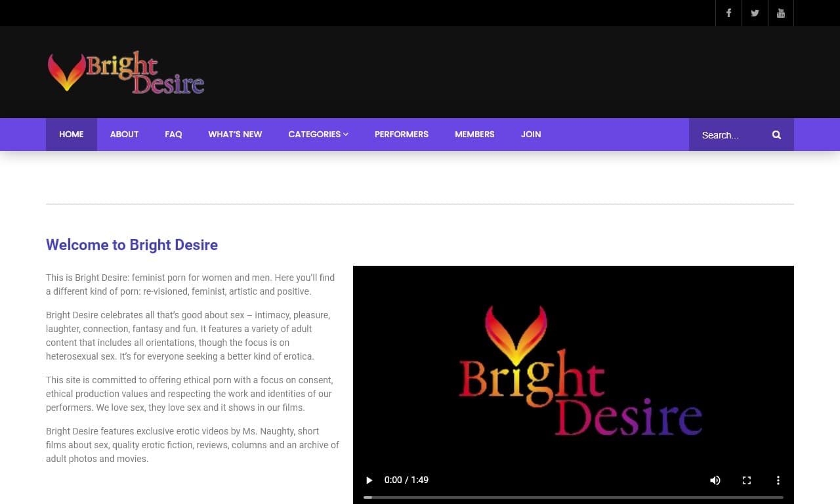Open the Facebook page icon
This screenshot has width=840, height=504.
(x=728, y=13)
